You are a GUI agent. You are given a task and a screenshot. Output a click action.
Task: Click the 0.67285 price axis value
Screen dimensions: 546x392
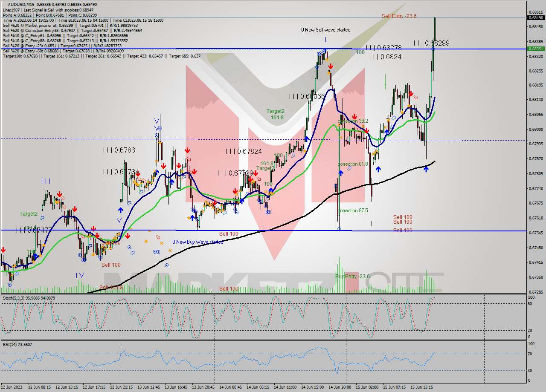pos(536,292)
